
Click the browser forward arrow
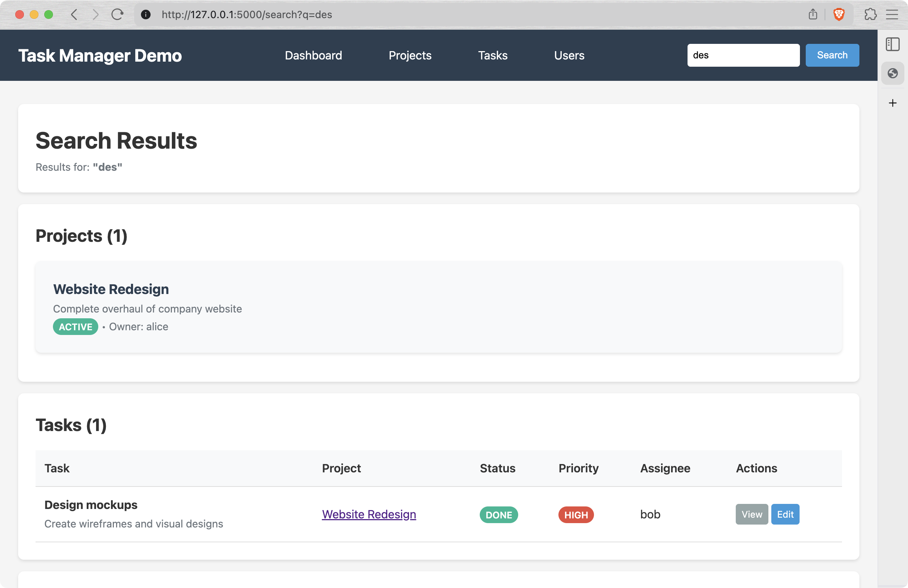95,15
